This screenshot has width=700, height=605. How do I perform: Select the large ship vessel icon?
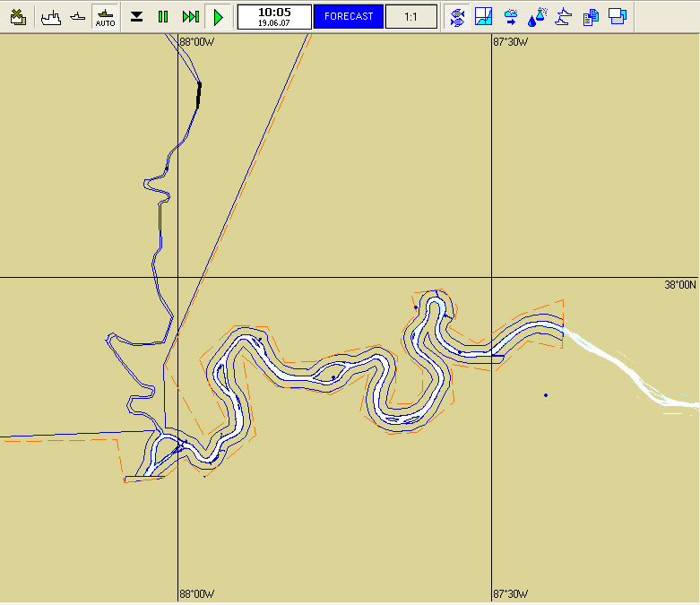pos(50,17)
